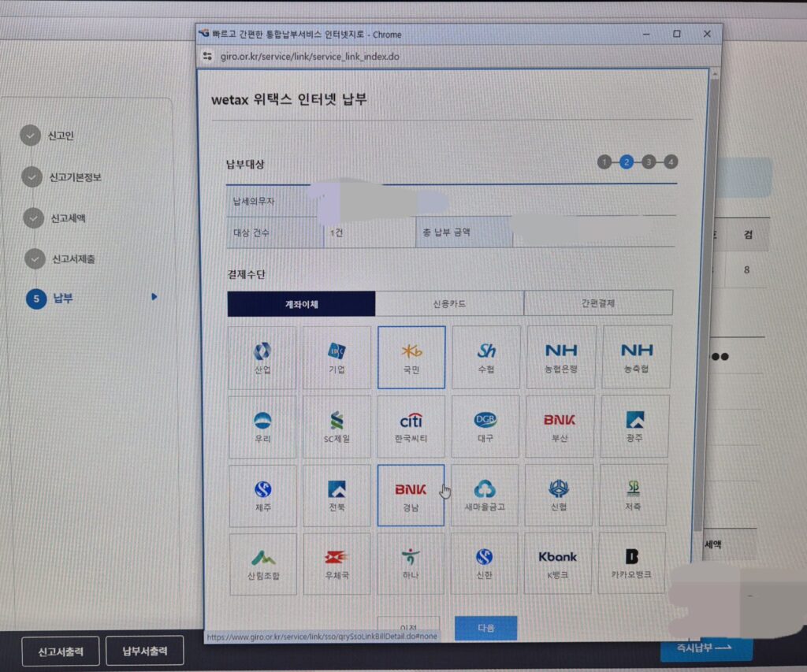This screenshot has height=672, width=807.
Task: Pick the BNK 부산 bank tile
Action: point(560,426)
